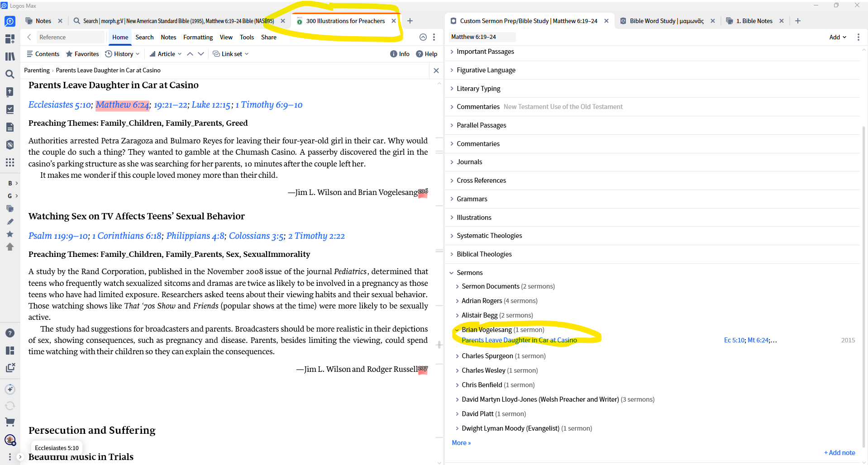Open the Help question mark sidebar icon

(x=10, y=333)
